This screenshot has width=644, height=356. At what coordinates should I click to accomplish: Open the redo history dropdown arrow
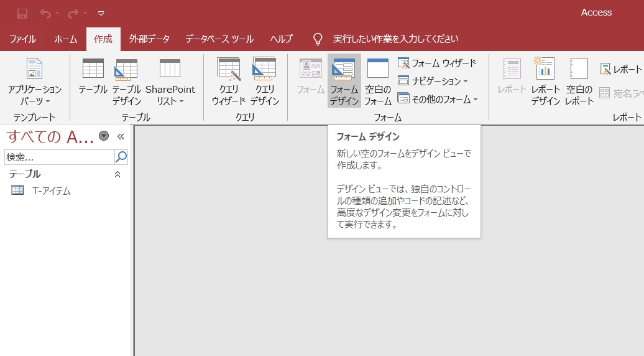tap(85, 14)
